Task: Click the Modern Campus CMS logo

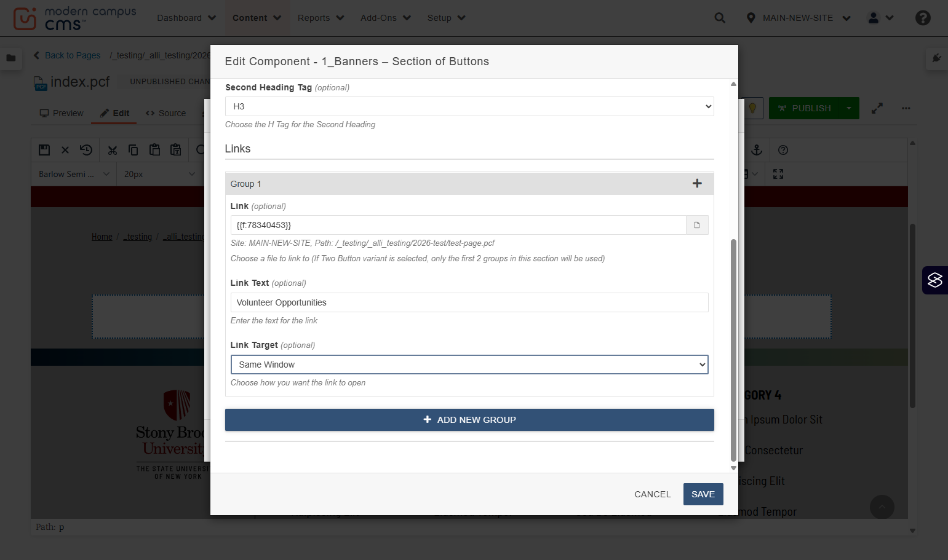Action: pyautogui.click(x=74, y=18)
